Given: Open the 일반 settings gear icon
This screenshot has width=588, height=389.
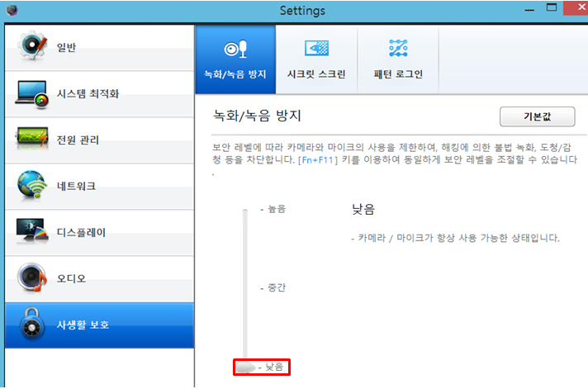Looking at the screenshot, I should click(x=32, y=45).
